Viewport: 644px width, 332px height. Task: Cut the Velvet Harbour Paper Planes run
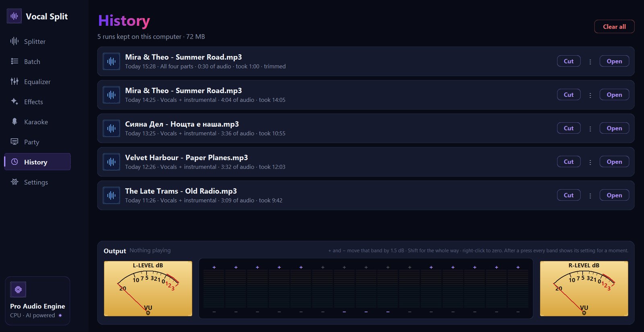569,162
